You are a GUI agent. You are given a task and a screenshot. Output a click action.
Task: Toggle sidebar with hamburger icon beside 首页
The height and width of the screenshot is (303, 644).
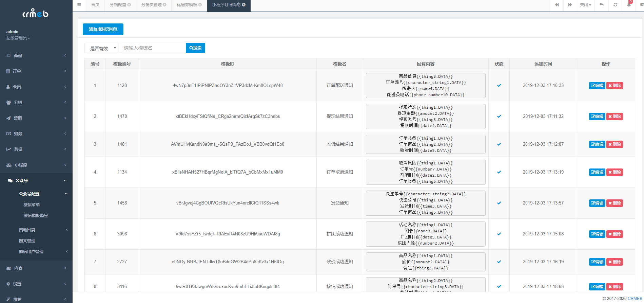(x=79, y=5)
